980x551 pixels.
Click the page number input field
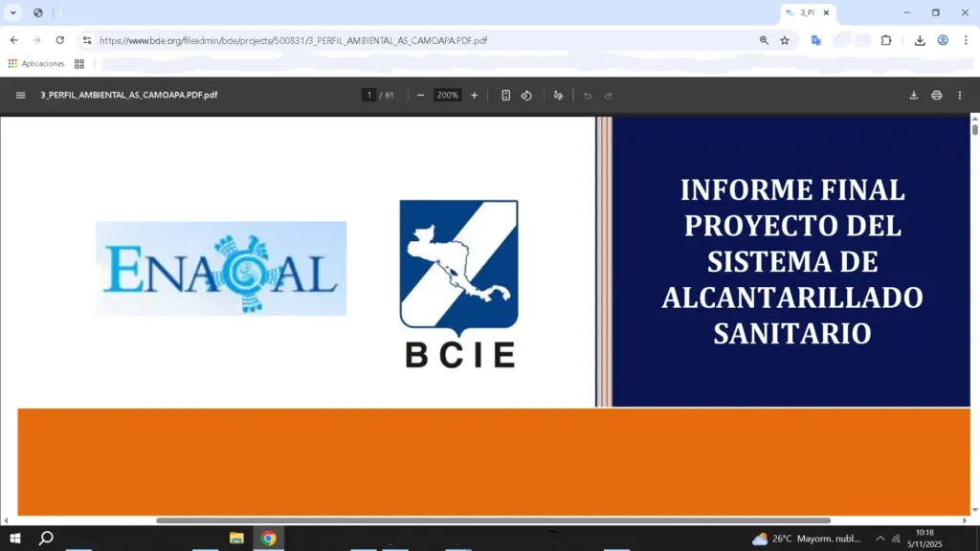[x=368, y=95]
